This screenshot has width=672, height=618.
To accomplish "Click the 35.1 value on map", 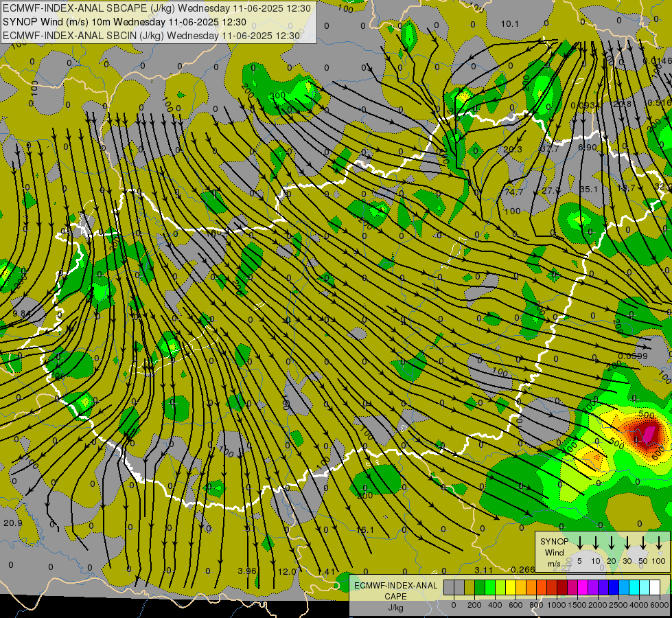I will point(588,189).
